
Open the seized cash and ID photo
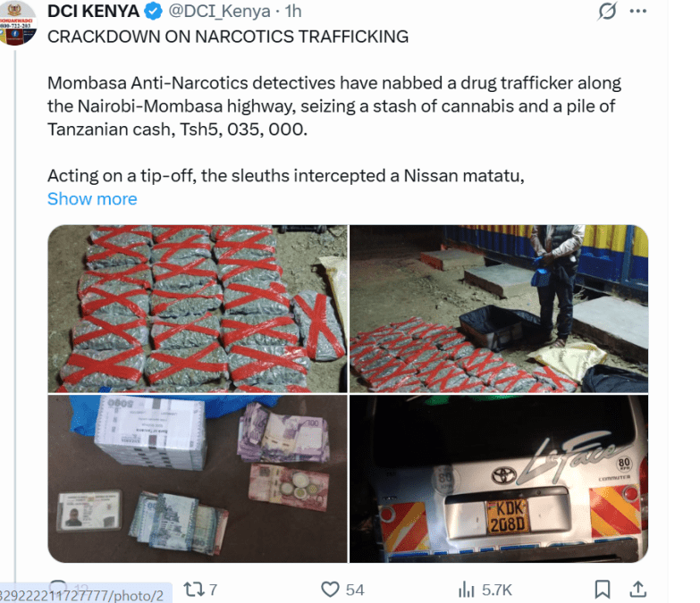198,479
